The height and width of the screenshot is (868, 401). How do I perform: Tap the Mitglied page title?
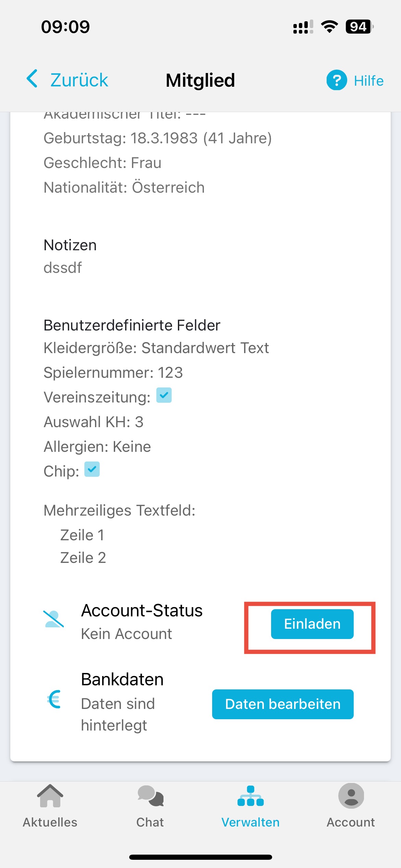[200, 81]
